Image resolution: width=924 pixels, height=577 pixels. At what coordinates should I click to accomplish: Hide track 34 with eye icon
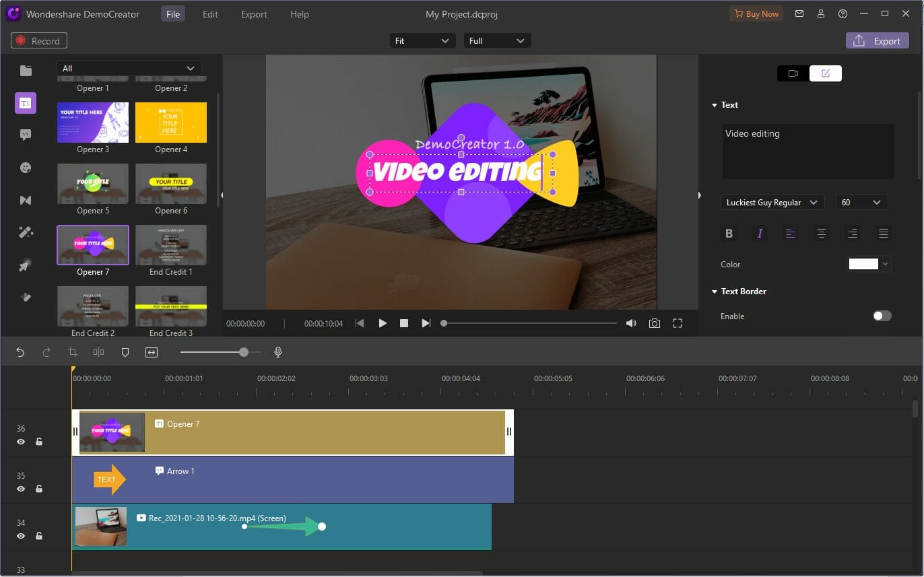[x=21, y=536]
